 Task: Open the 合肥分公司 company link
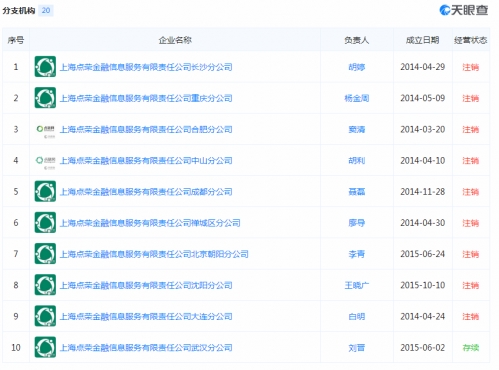(x=146, y=129)
